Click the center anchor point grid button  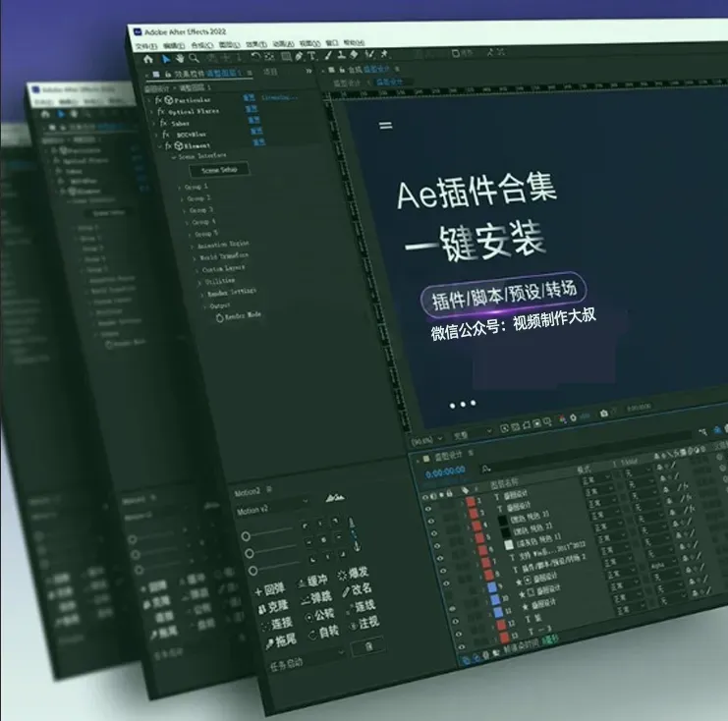coord(324,539)
